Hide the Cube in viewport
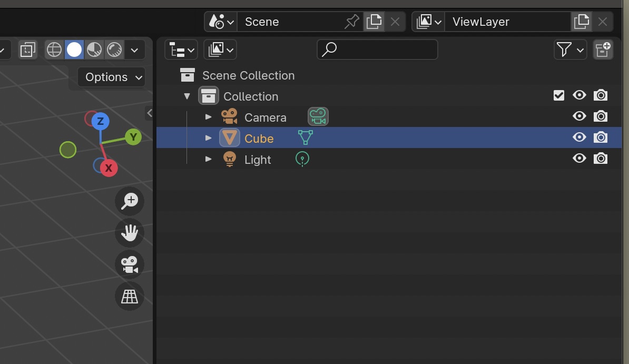 [579, 137]
